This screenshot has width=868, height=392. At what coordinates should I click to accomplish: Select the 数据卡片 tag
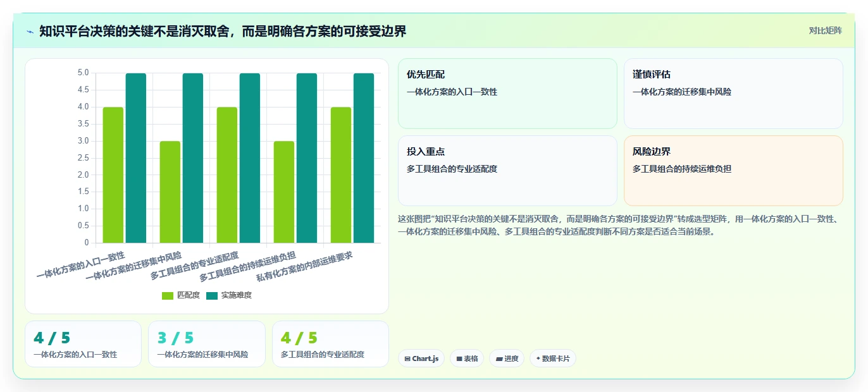click(553, 358)
